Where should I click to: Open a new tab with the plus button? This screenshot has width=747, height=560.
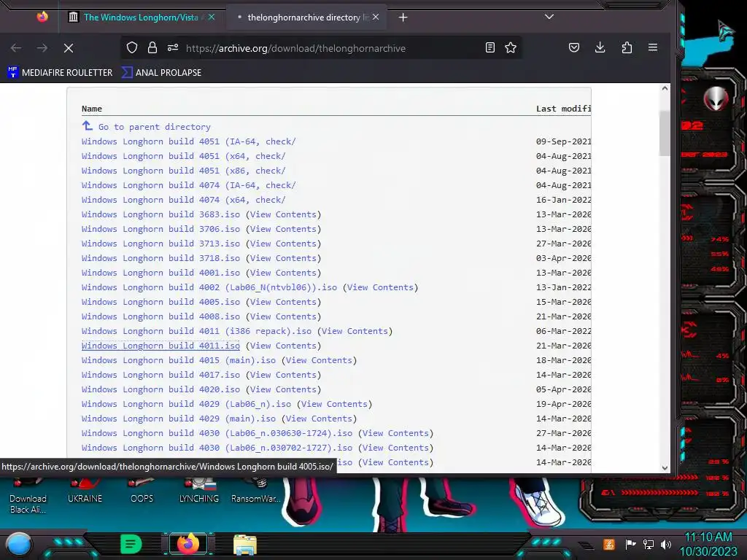403,17
